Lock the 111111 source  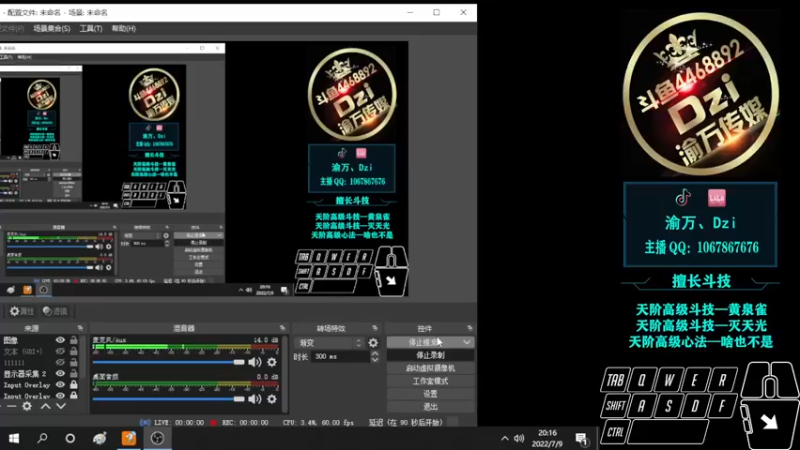(73, 362)
